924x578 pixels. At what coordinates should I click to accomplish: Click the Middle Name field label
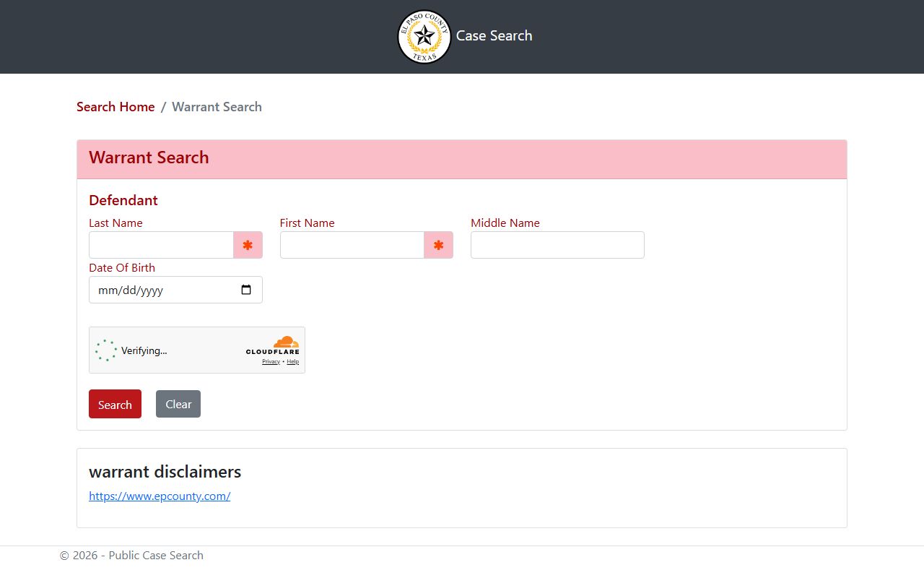coord(505,223)
